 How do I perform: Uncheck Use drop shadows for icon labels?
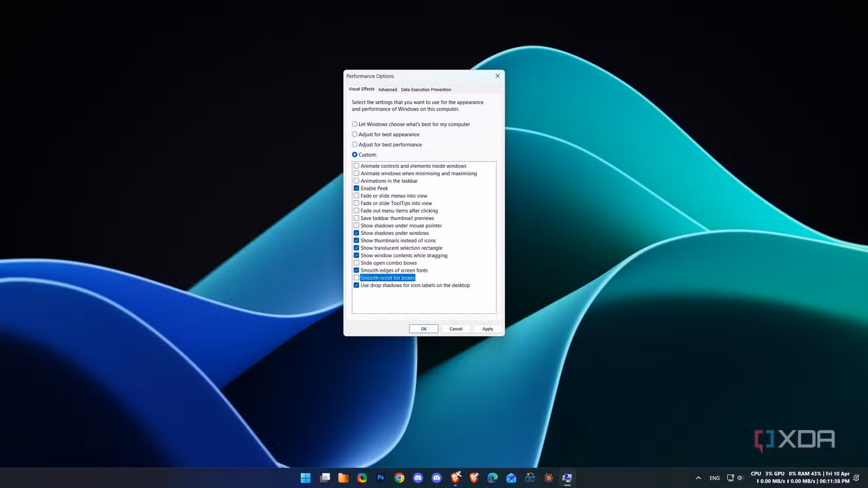click(x=356, y=285)
